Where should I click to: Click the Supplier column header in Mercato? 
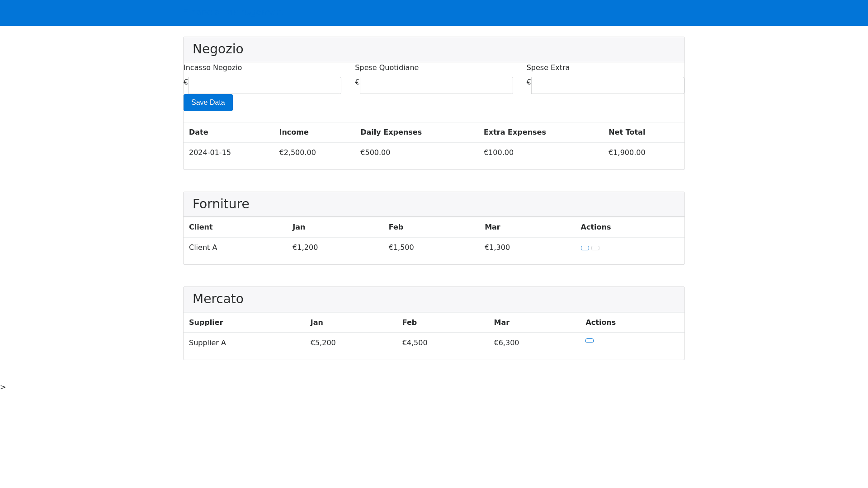[206, 323]
